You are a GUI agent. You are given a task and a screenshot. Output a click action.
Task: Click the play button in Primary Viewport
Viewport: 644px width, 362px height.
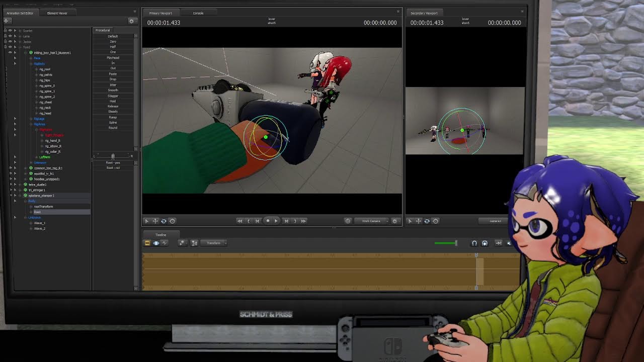coord(276,221)
